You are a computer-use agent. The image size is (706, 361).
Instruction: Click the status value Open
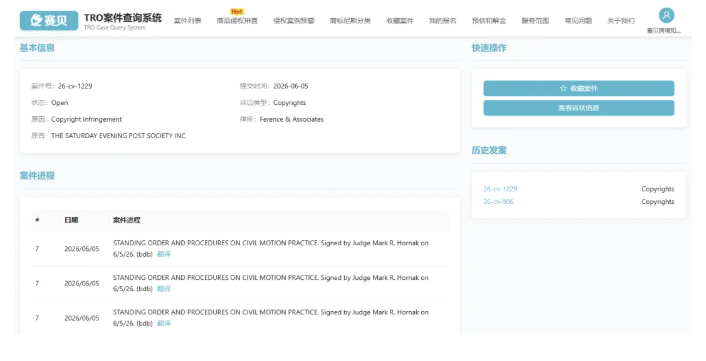coord(59,103)
